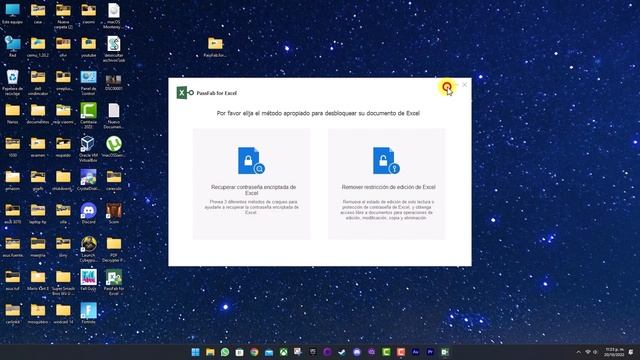Click the unlocked-document key icon
640x360 pixels.
point(386,161)
